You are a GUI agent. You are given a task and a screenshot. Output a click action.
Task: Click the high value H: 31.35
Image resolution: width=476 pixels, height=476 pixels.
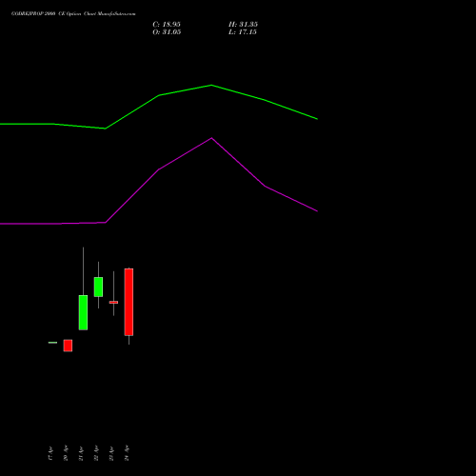pyautogui.click(x=243, y=25)
